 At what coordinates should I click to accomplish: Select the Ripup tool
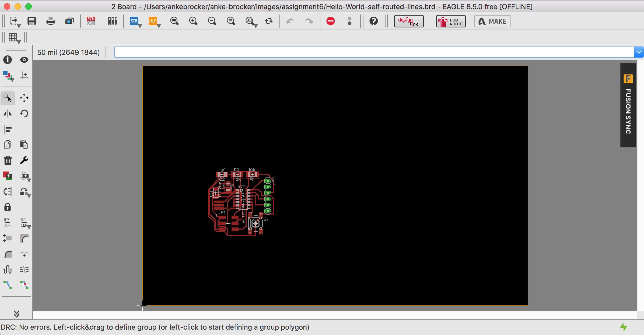pyautogui.click(x=24, y=285)
